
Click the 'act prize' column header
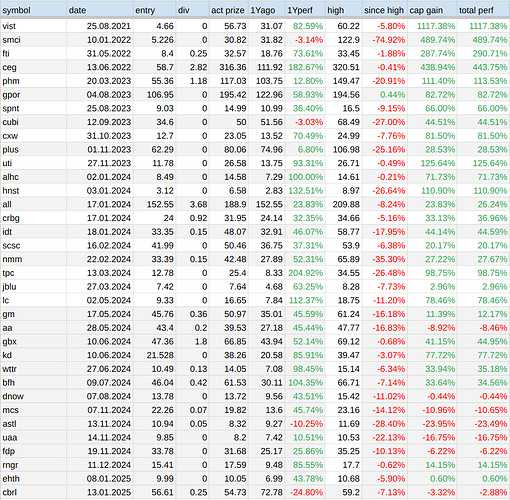click(228, 10)
